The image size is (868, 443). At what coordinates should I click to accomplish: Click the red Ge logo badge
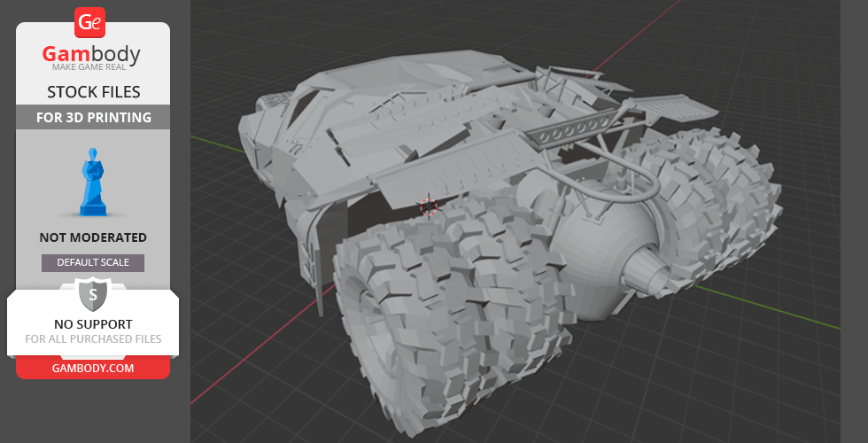pos(89,22)
